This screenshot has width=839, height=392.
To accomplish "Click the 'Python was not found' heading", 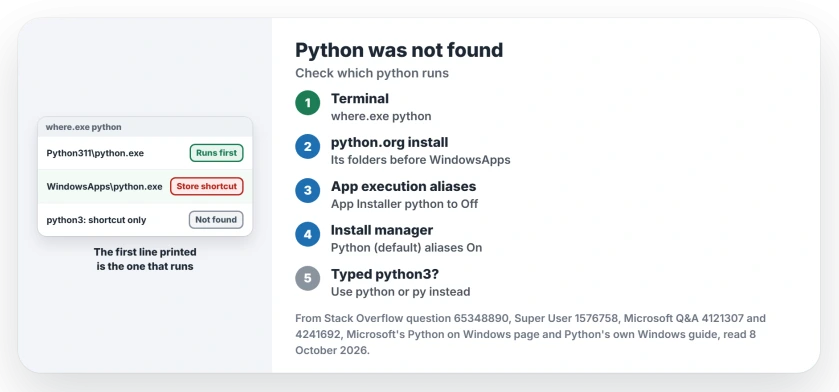I will pyautogui.click(x=399, y=50).
